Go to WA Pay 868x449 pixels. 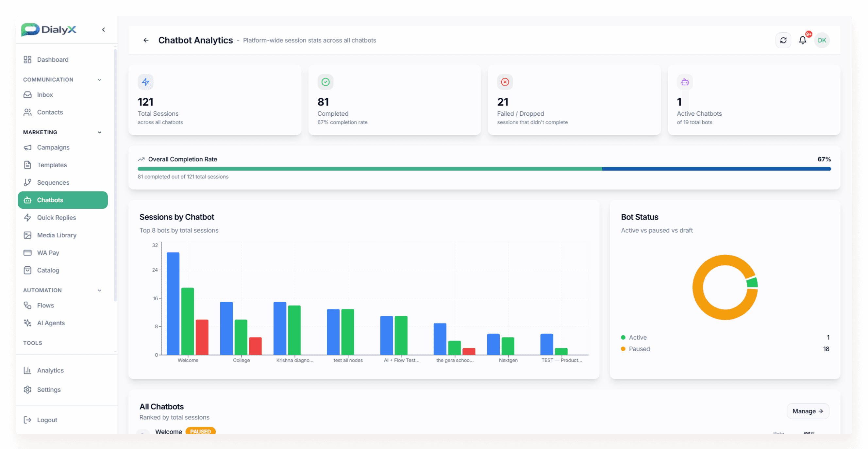pyautogui.click(x=63, y=253)
